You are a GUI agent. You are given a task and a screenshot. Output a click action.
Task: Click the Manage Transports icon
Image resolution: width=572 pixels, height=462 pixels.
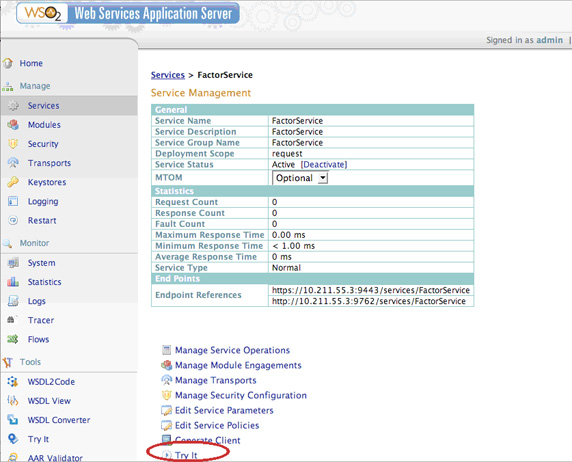click(166, 380)
